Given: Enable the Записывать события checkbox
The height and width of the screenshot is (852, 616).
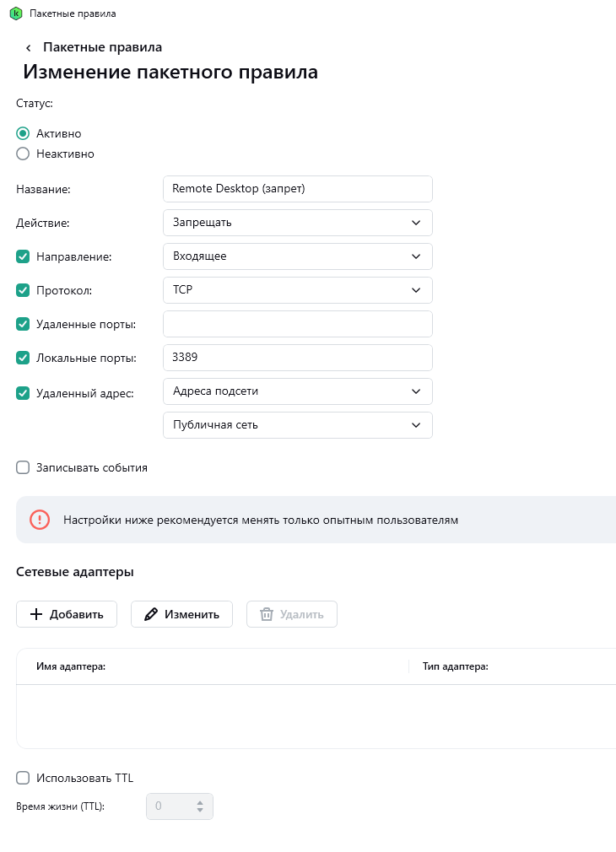Looking at the screenshot, I should pyautogui.click(x=23, y=467).
